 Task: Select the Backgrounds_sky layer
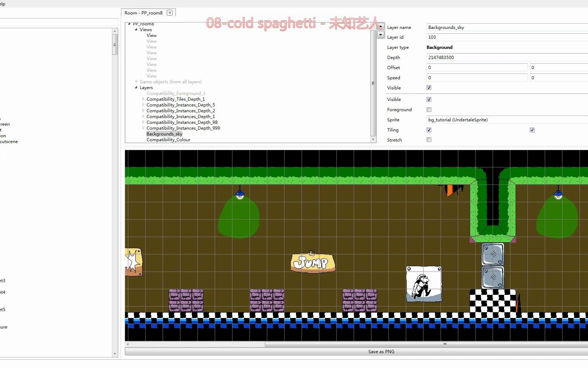164,134
